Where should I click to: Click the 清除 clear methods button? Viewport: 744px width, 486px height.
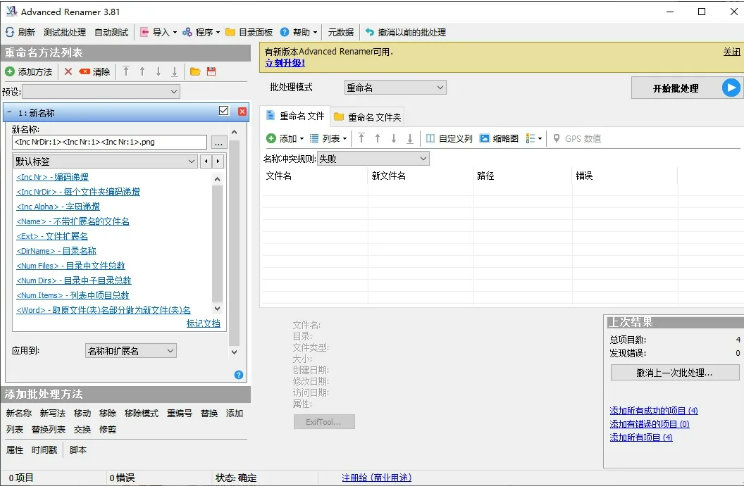click(x=95, y=72)
